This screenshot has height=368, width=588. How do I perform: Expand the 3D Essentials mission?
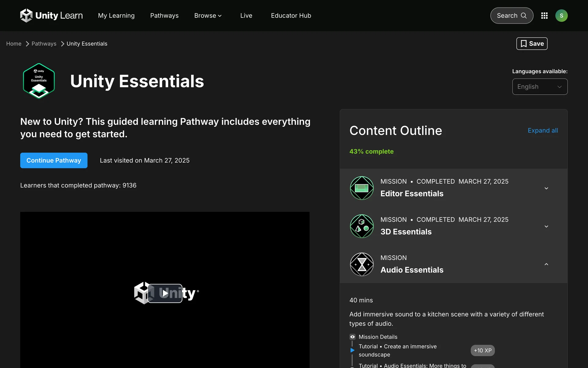(x=546, y=226)
